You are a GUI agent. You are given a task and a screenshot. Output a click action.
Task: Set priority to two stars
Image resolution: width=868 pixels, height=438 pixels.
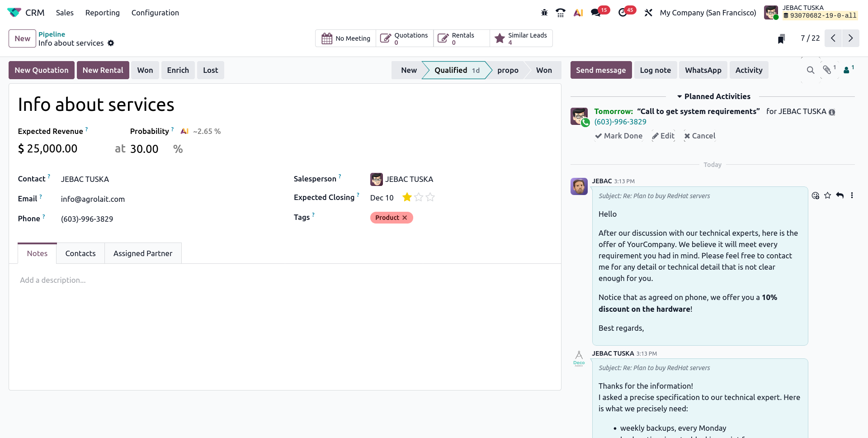(419, 197)
